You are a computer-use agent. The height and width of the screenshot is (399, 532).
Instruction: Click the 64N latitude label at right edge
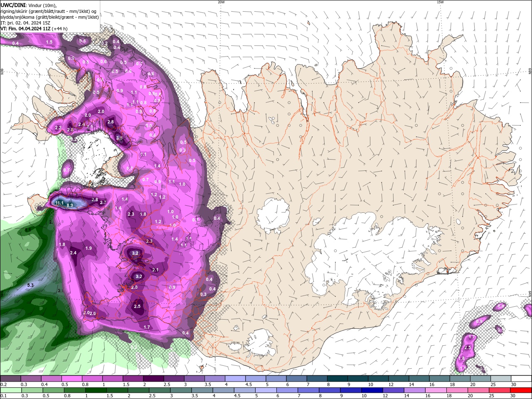(530, 294)
